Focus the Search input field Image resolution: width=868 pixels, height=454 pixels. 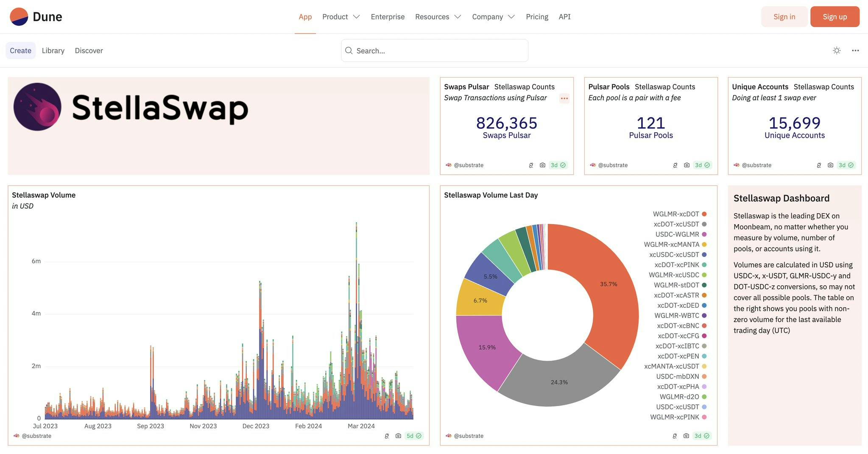point(435,50)
